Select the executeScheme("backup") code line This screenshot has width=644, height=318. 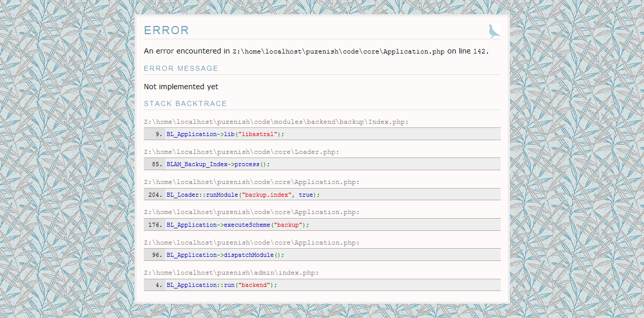pos(238,225)
